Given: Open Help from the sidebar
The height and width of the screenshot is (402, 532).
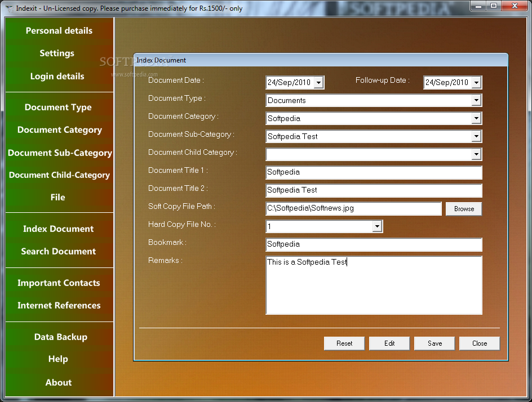Looking at the screenshot, I should tap(58, 359).
